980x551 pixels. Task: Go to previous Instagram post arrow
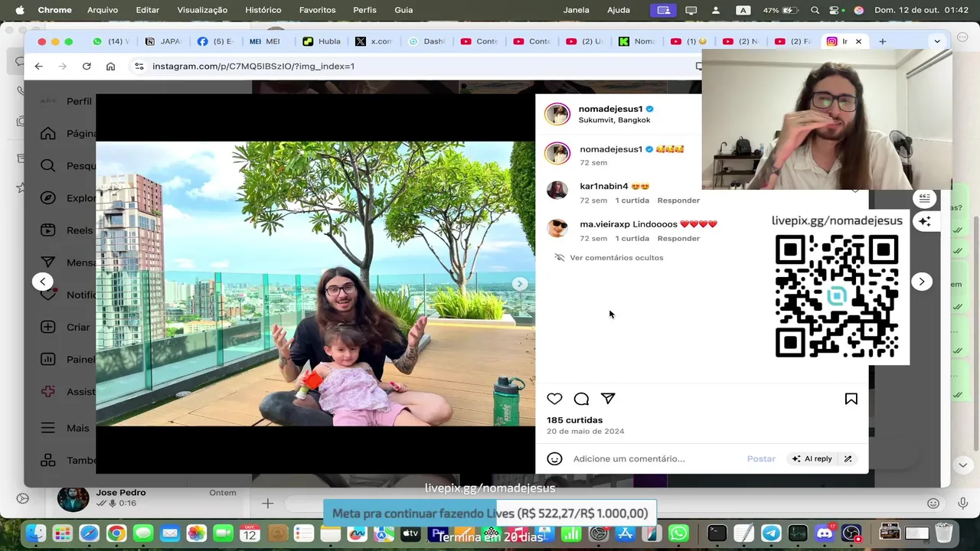point(43,282)
